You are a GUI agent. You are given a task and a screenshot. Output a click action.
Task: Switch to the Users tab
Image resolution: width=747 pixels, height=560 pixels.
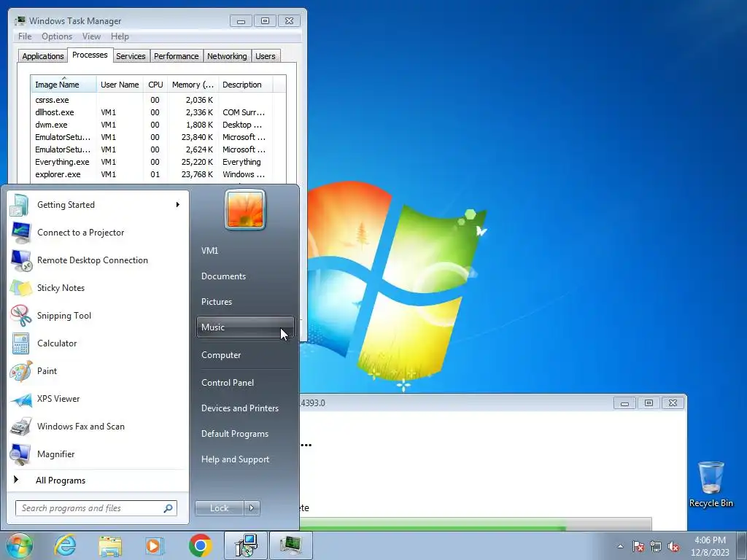265,55
